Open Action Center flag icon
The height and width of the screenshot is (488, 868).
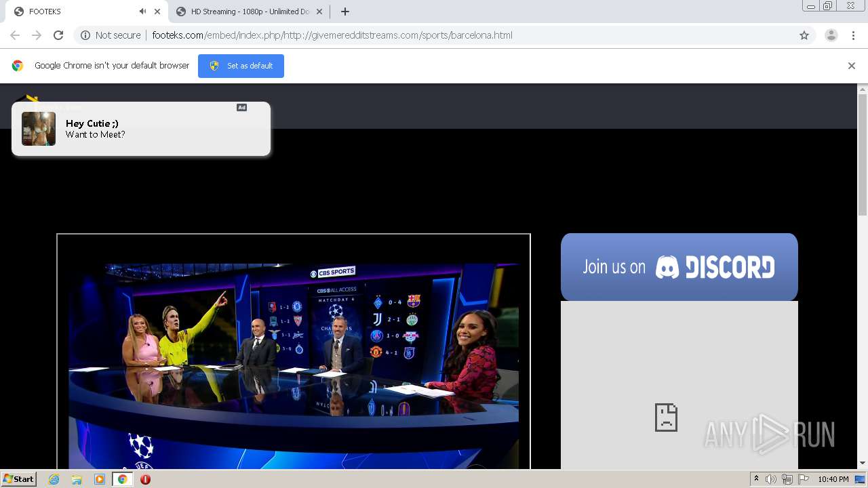804,479
